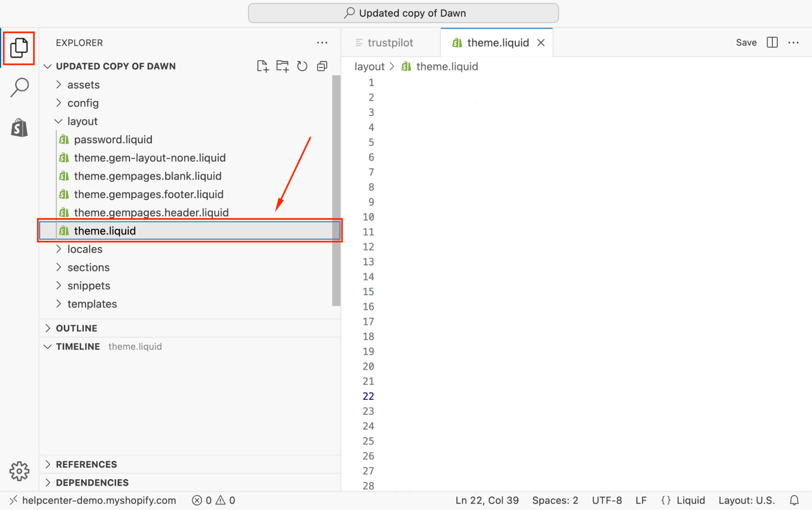Open the Shopify panel icon
The height and width of the screenshot is (510, 812).
pos(19,128)
